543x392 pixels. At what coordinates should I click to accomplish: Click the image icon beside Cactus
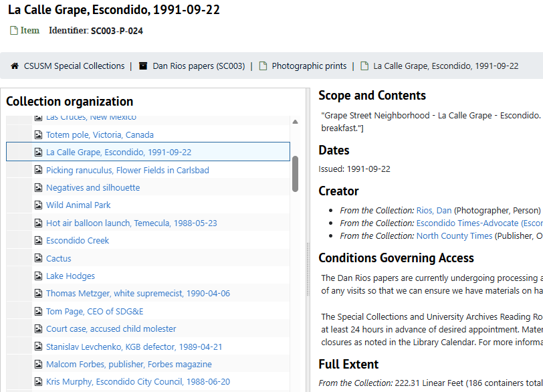(38, 258)
